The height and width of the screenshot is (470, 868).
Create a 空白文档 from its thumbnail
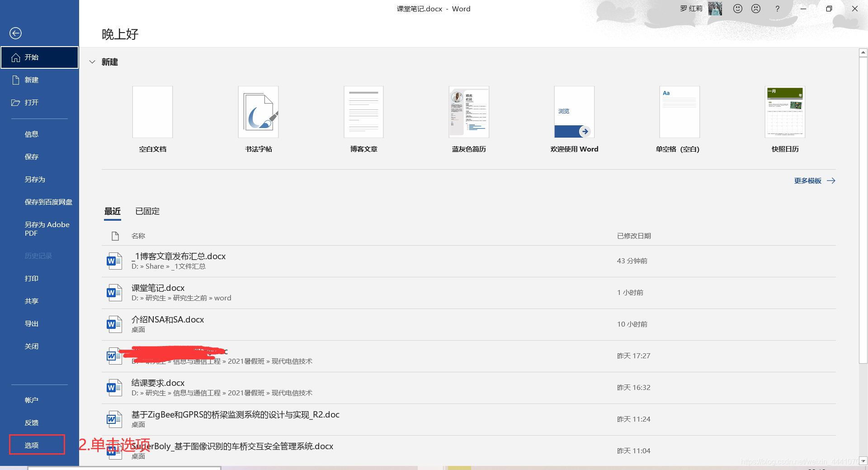[152, 112]
